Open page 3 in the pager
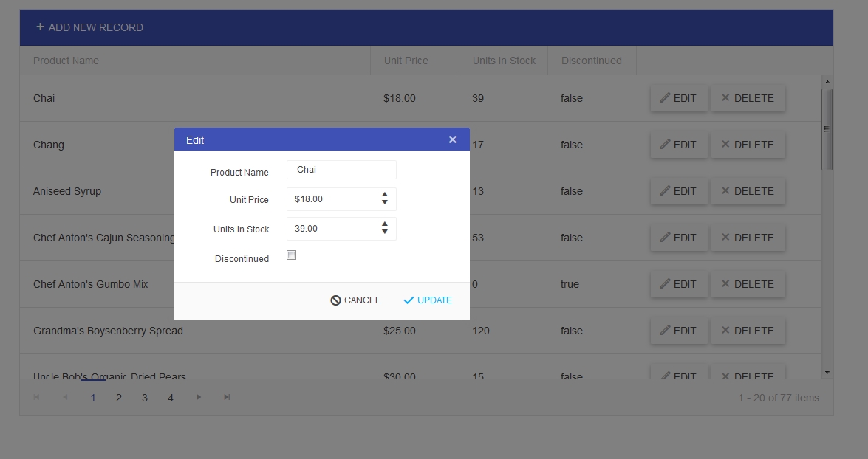This screenshot has width=868, height=459. coord(145,398)
